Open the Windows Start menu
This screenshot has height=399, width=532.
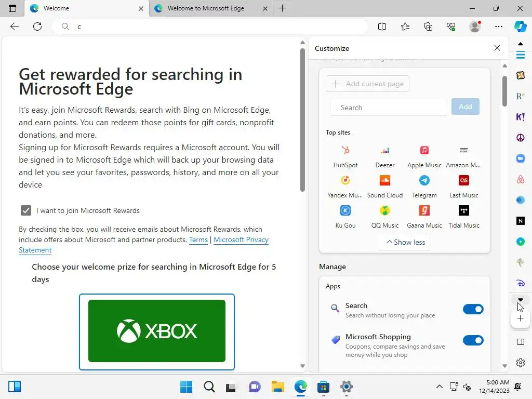click(x=186, y=387)
